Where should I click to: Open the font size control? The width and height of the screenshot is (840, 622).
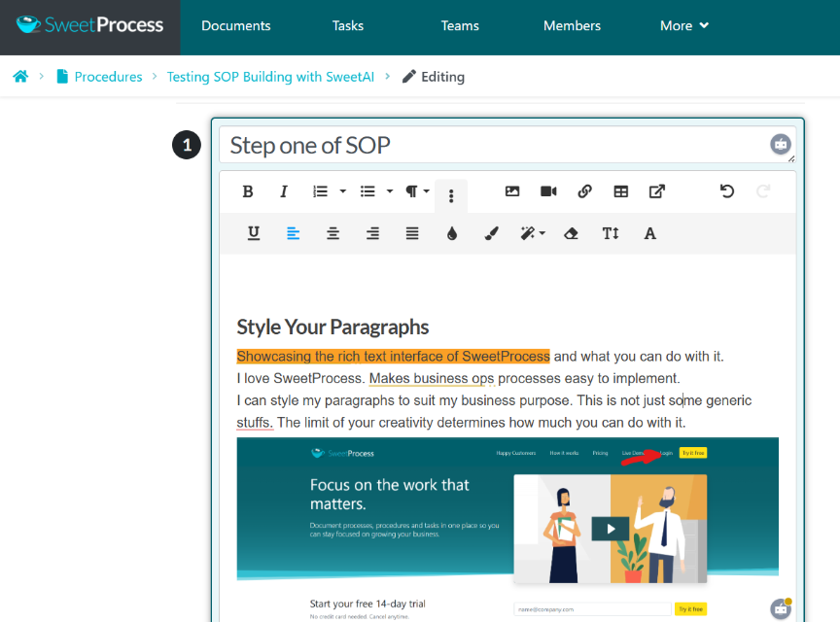click(x=611, y=233)
